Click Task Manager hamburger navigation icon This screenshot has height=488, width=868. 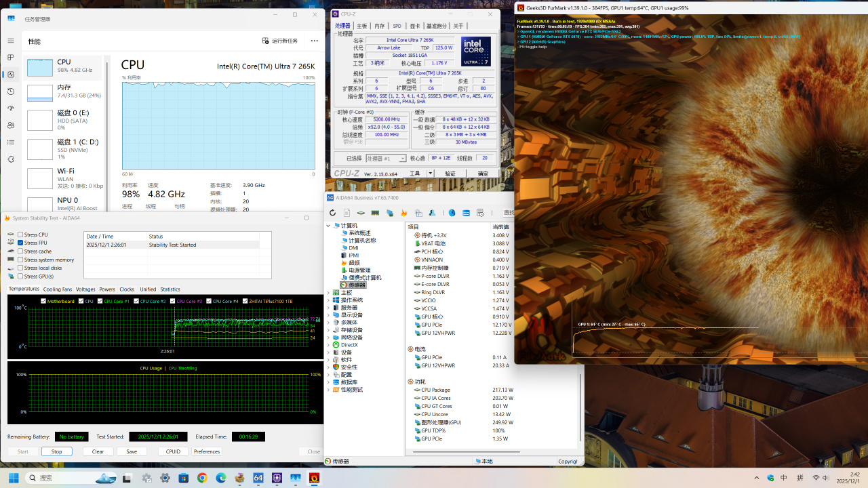[x=11, y=41]
